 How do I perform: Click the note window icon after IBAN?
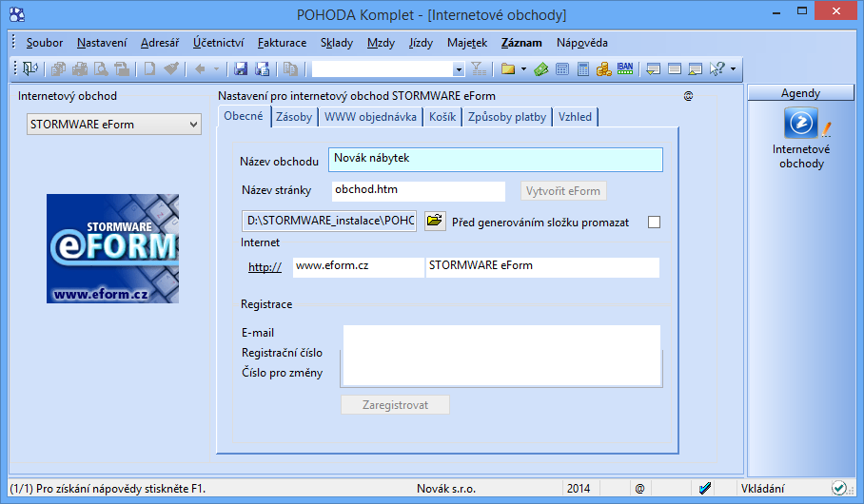pos(654,68)
